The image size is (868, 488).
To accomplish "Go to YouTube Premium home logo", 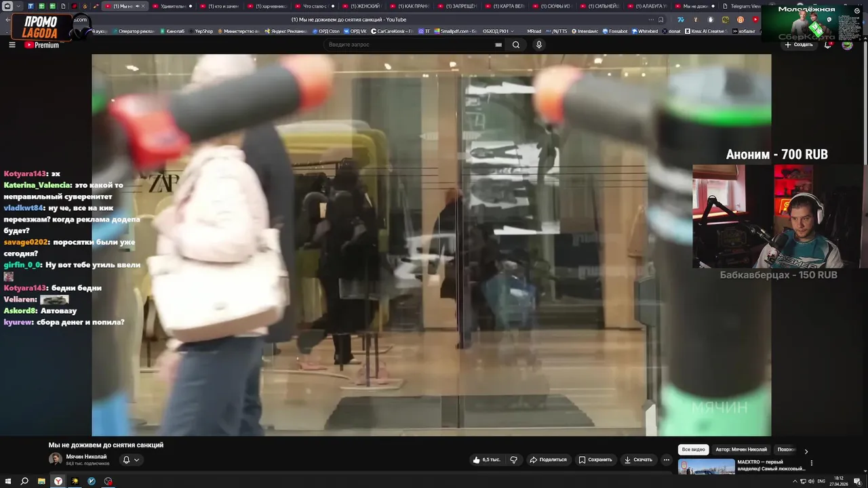I will pos(42,45).
